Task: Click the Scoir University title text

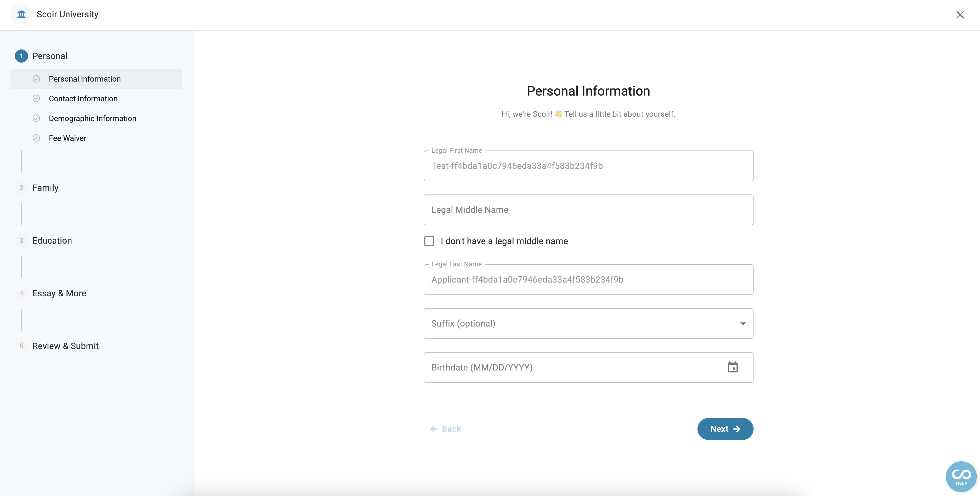Action: (67, 15)
